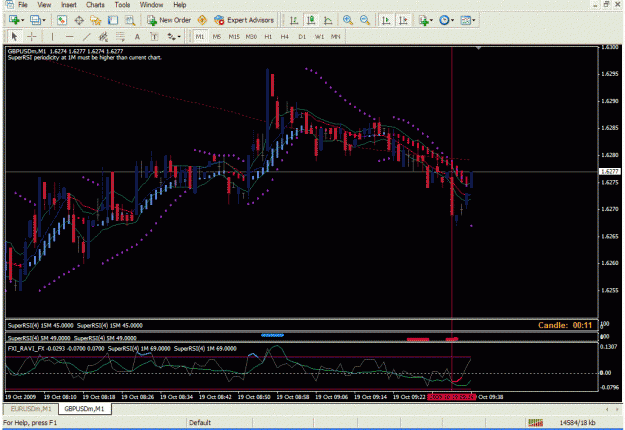Switch to the EURUSDm,M1 chart tab
This screenshot has height=430, width=625.
click(x=31, y=408)
